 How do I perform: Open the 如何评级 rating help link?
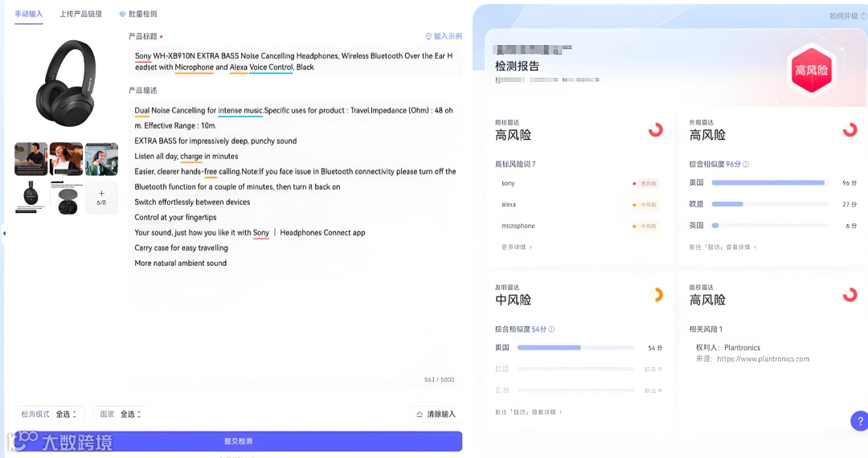pyautogui.click(x=848, y=16)
